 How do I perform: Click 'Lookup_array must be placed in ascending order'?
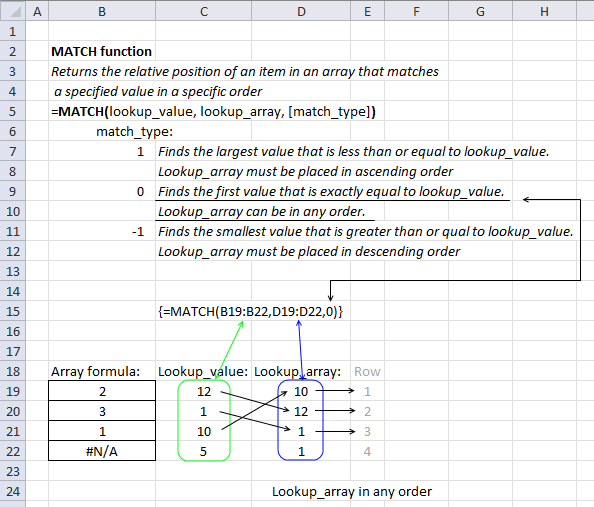click(305, 172)
